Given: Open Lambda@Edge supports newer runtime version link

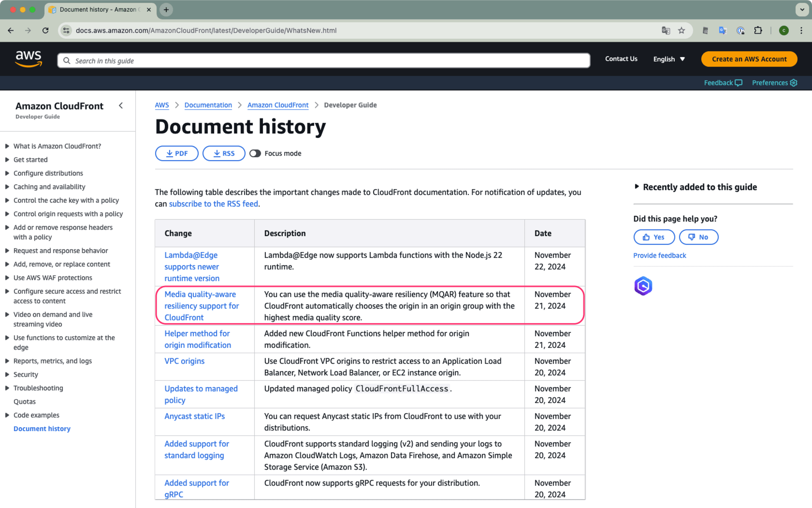Looking at the screenshot, I should [x=192, y=267].
